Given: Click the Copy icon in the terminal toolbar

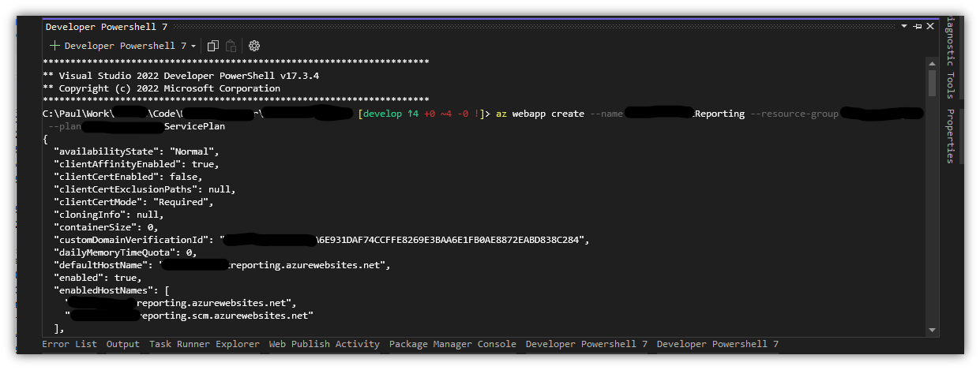Looking at the screenshot, I should pyautogui.click(x=213, y=46).
